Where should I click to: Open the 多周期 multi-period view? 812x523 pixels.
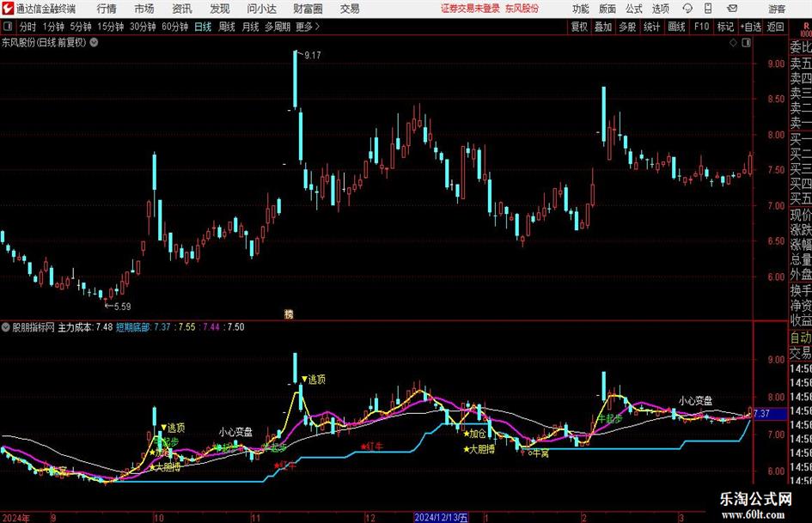click(x=277, y=27)
